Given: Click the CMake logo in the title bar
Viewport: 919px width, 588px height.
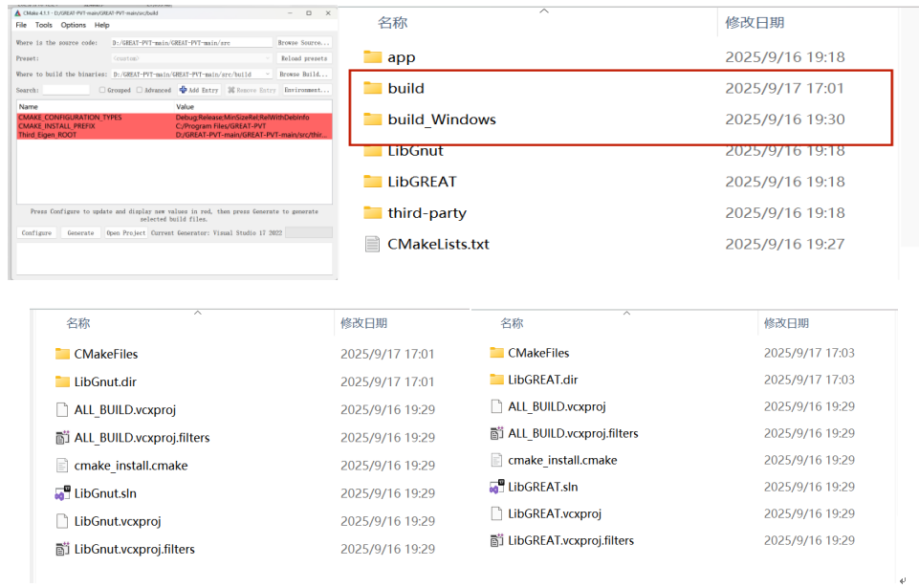Looking at the screenshot, I should click(x=17, y=12).
